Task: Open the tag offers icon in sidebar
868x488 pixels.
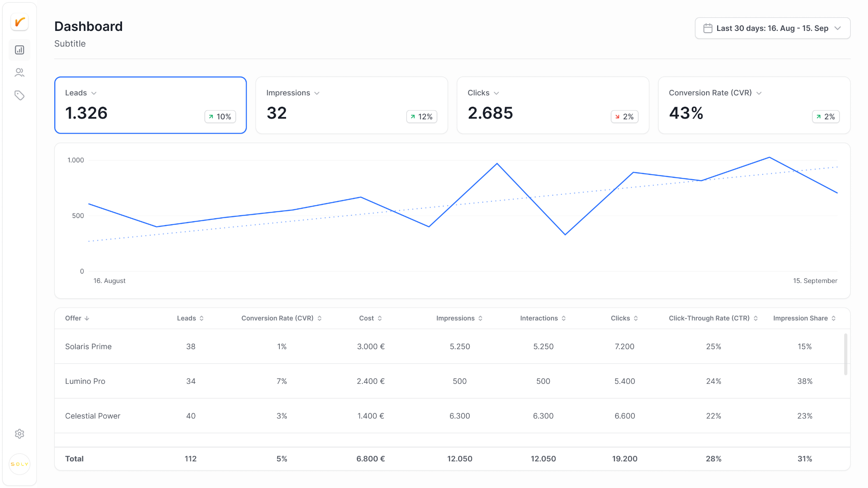Action: [x=19, y=95]
